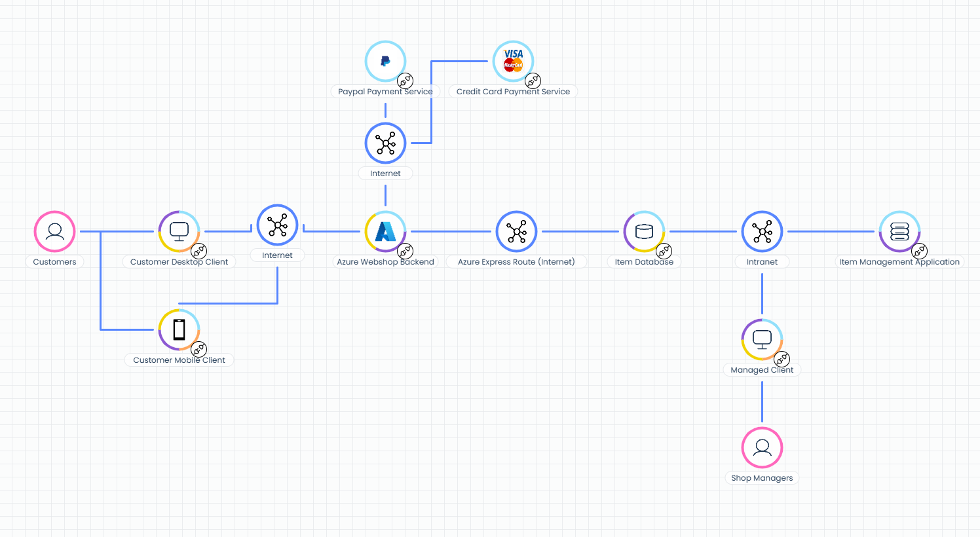Click the Customer Desktop Client monitor icon
Viewport: 980px width, 537px height.
coord(179,231)
